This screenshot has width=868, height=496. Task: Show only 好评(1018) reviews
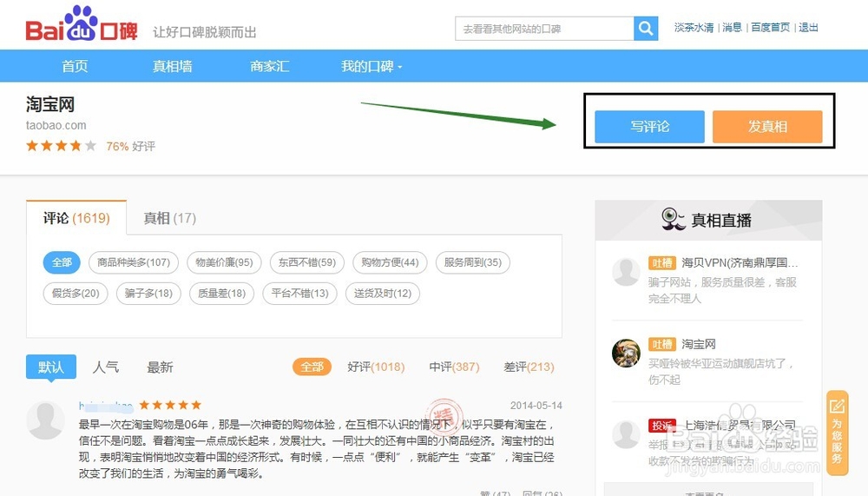[x=376, y=367]
